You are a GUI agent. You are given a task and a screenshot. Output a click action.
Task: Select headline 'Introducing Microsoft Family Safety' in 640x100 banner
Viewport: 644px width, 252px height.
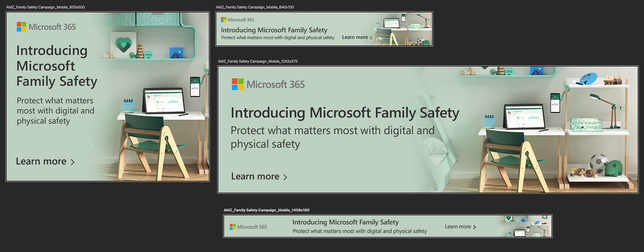click(x=274, y=30)
